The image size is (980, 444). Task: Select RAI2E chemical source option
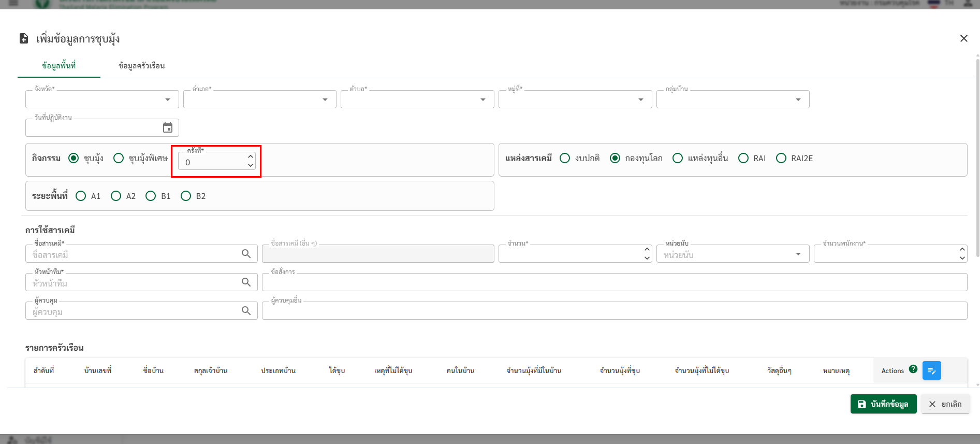tap(781, 158)
